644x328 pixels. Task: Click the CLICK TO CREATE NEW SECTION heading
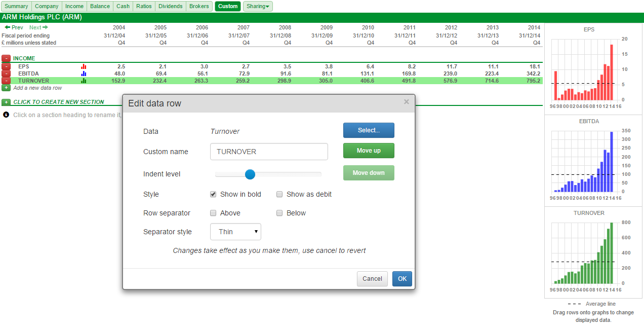coord(59,102)
